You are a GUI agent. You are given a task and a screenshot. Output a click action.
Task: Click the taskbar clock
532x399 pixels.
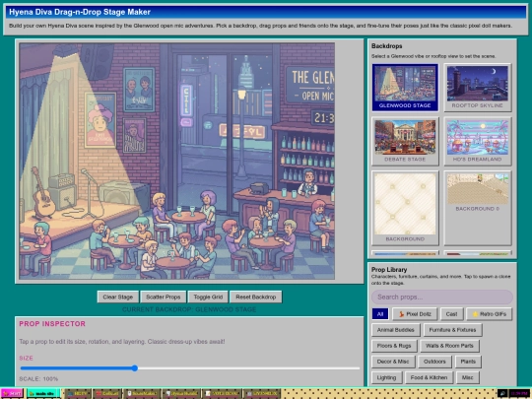coord(519,393)
